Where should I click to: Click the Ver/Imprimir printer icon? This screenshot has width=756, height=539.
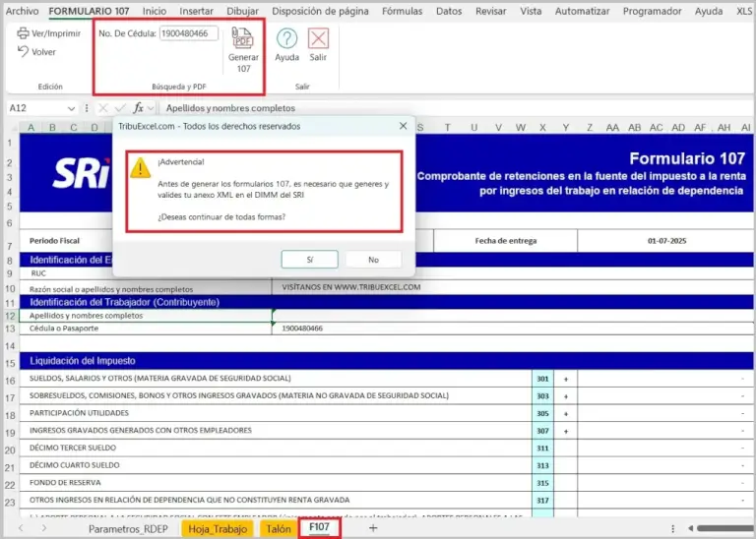click(x=24, y=33)
